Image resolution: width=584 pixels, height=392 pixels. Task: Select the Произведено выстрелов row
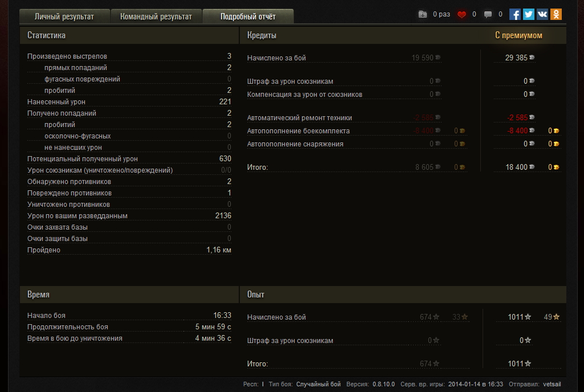(129, 56)
